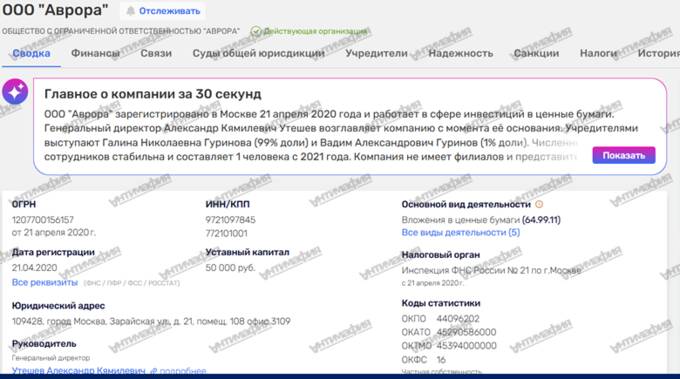680x379 pixels.
Task: Click Инспекция ФНС России № 21 text
Action: pyautogui.click(x=491, y=270)
